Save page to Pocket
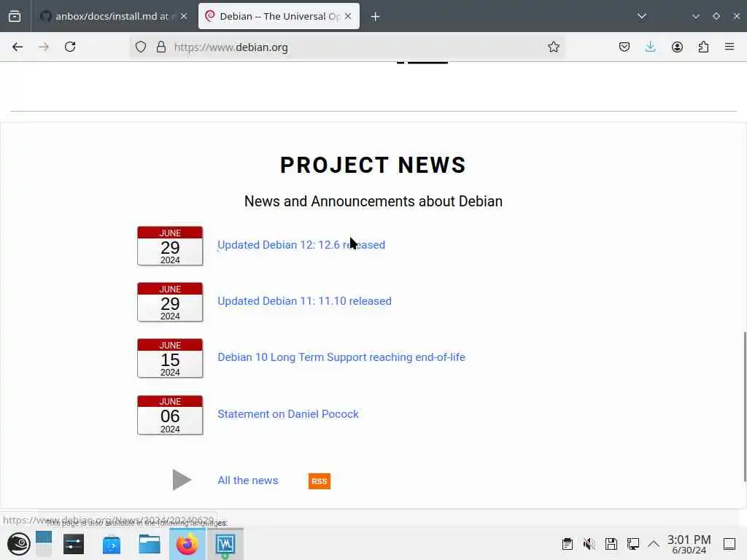The image size is (747, 560). click(x=624, y=47)
